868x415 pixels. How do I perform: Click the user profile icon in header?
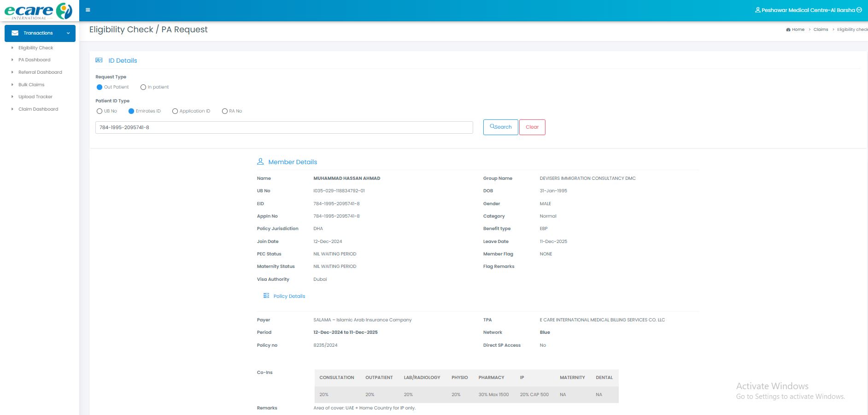click(x=757, y=10)
